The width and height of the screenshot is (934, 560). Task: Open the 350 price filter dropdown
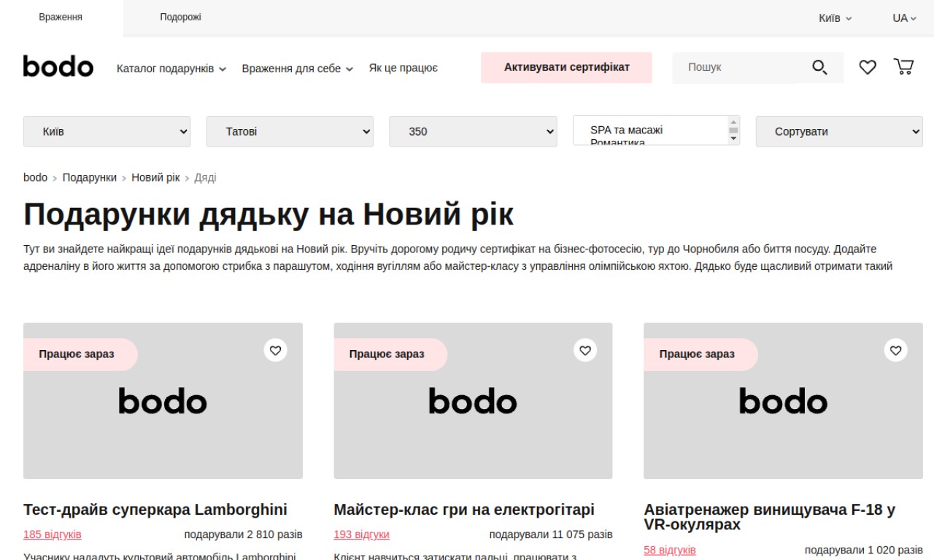(x=473, y=131)
